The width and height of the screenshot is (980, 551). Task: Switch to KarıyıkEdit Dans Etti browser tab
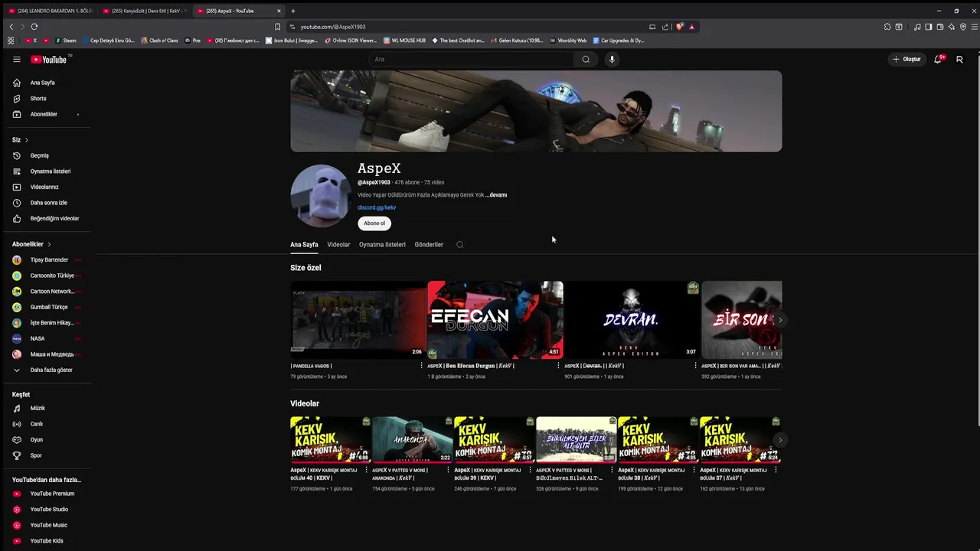tap(144, 11)
